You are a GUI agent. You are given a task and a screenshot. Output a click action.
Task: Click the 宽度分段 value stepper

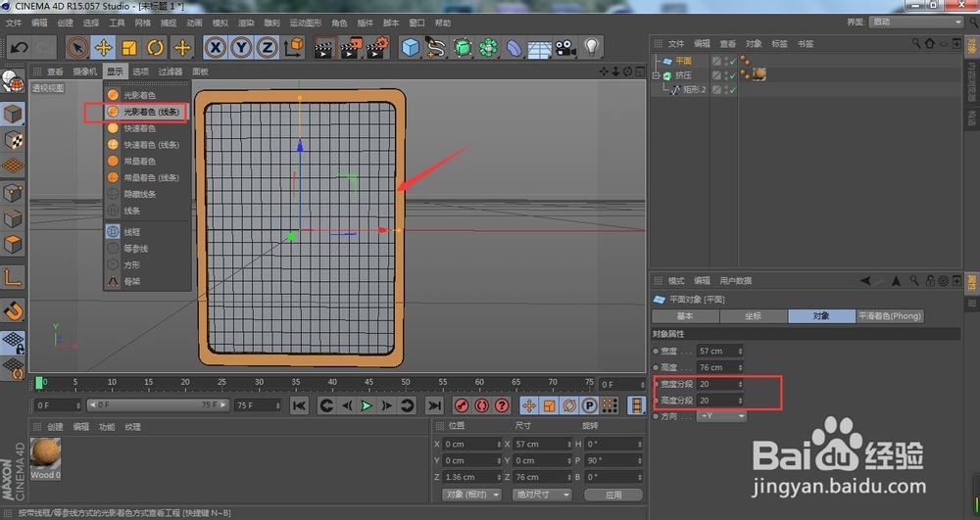coord(741,384)
